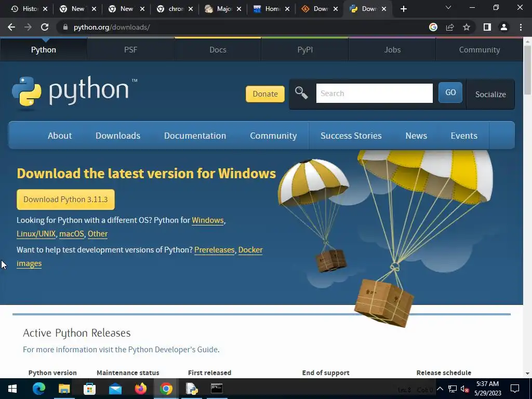
Task: Open the About menu
Action: (60, 136)
